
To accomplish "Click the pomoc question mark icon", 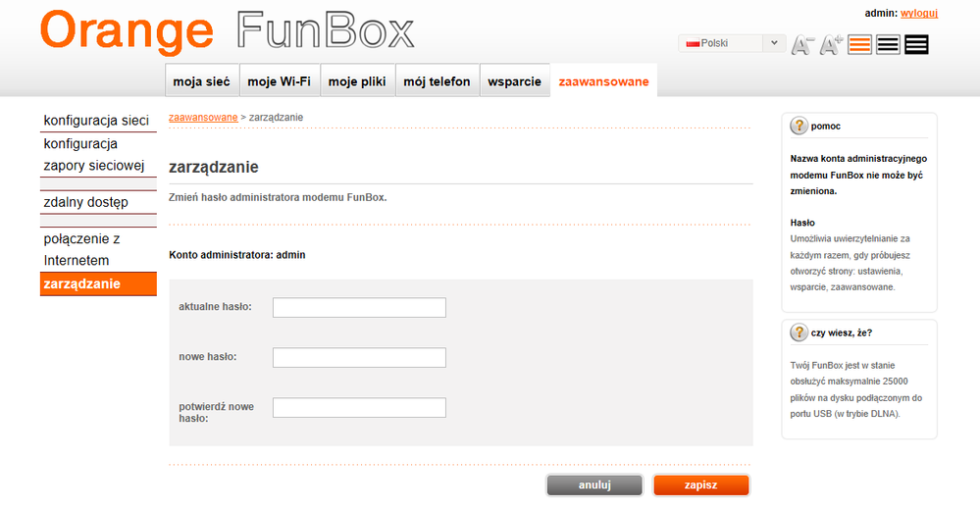I will pyautogui.click(x=799, y=126).
